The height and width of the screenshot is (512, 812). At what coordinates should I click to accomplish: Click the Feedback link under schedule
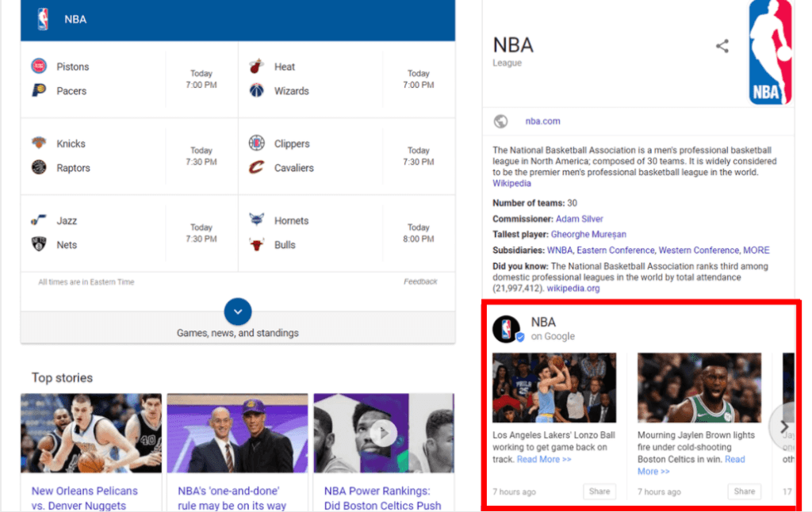coord(420,281)
